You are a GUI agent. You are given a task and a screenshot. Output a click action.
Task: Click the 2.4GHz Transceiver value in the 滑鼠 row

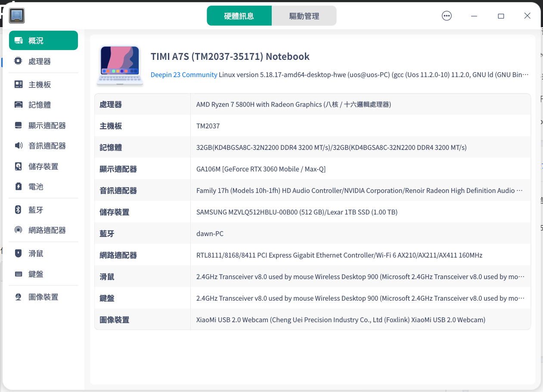point(360,277)
